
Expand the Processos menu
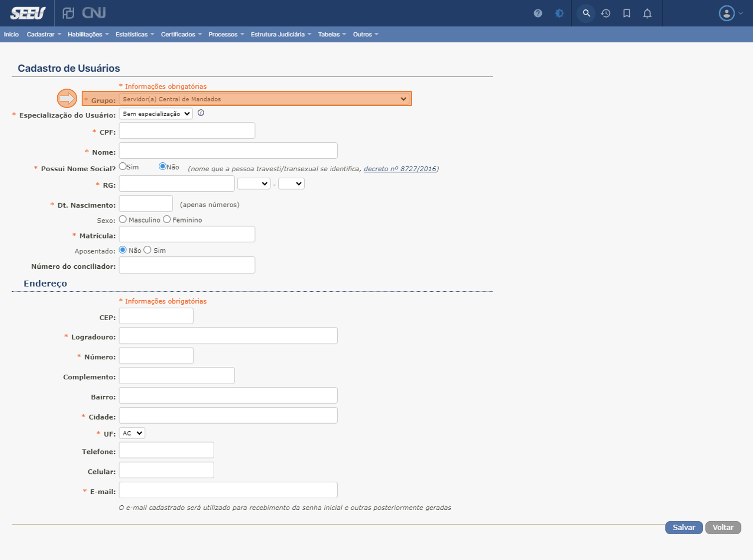226,34
